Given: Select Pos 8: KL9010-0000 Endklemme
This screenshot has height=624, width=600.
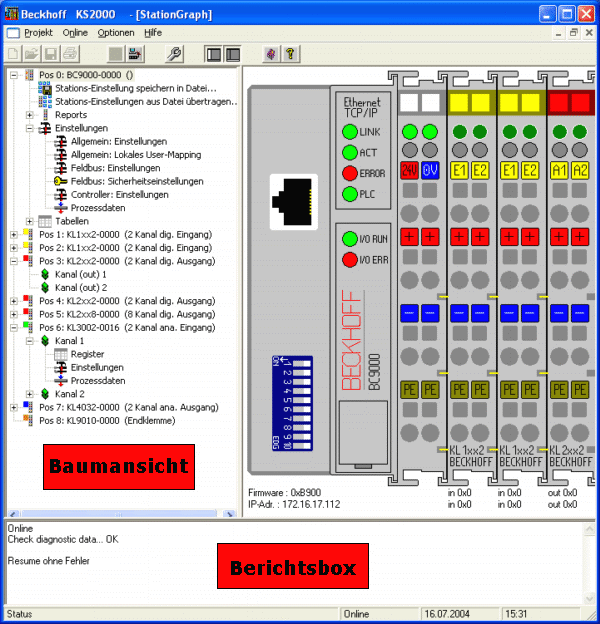Looking at the screenshot, I should 107,421.
